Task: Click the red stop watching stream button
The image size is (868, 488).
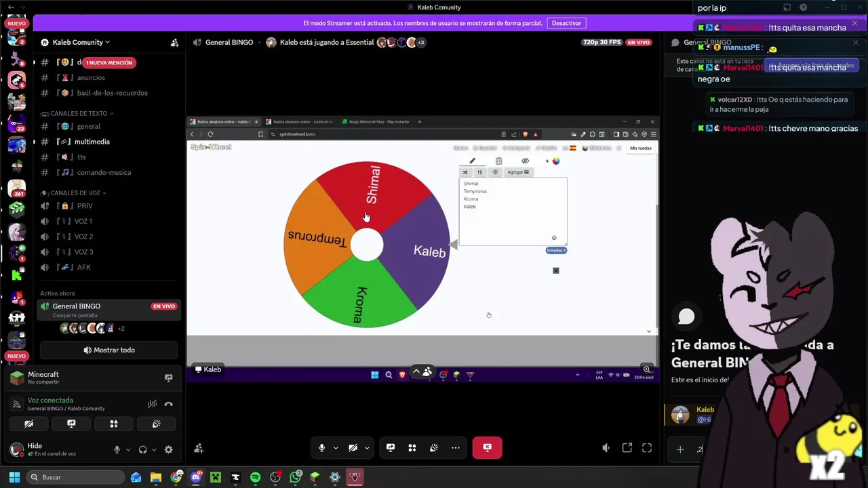Action: coord(487,447)
